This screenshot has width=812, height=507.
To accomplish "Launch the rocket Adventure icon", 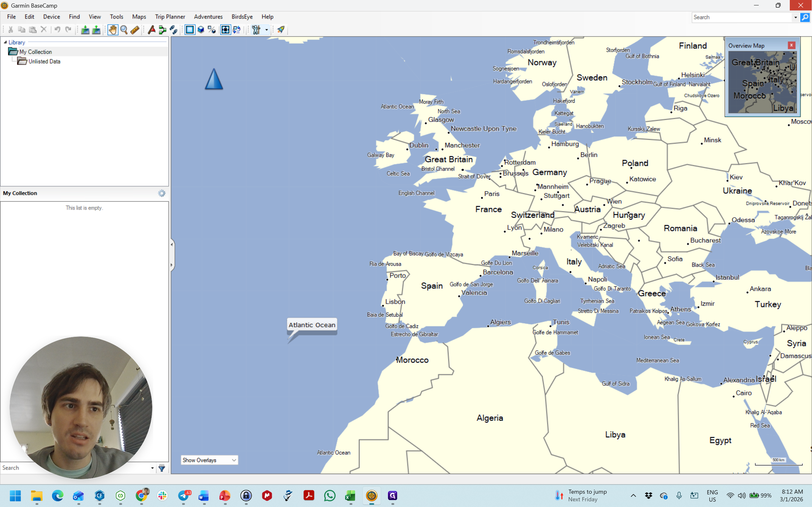I will [281, 30].
